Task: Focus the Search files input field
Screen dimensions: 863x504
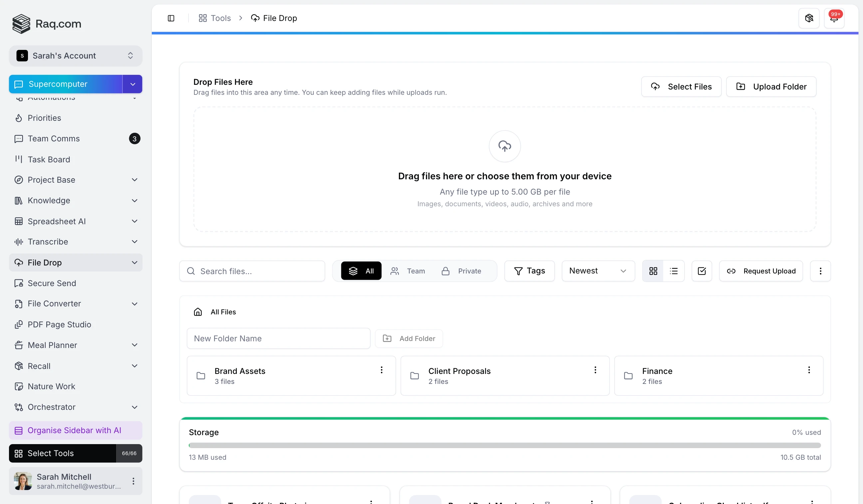Action: click(x=252, y=271)
